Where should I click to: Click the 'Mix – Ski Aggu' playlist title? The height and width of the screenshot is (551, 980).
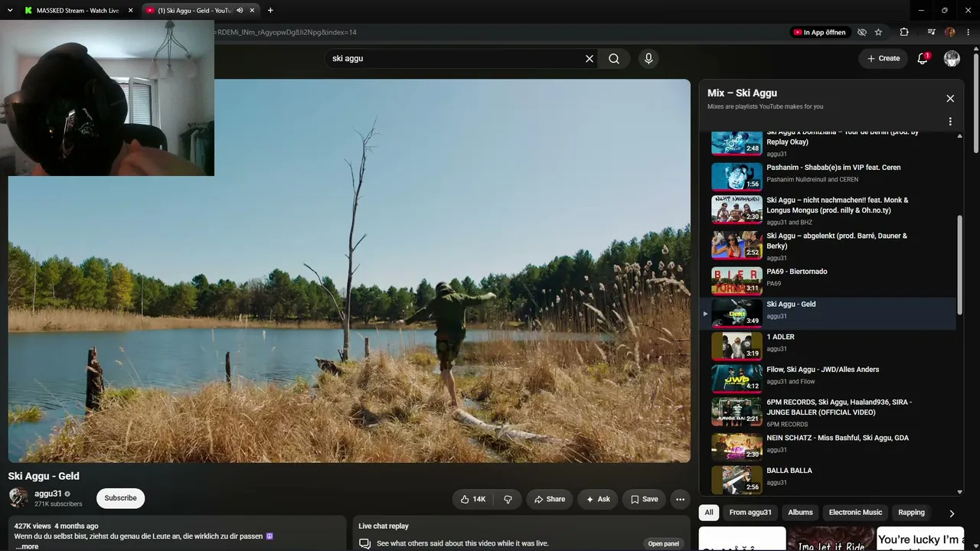point(742,93)
